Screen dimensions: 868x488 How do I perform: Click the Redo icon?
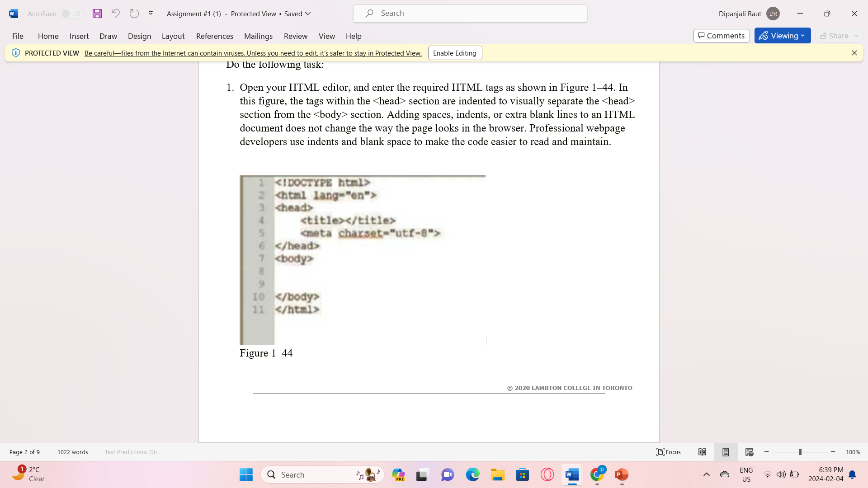[x=134, y=14]
